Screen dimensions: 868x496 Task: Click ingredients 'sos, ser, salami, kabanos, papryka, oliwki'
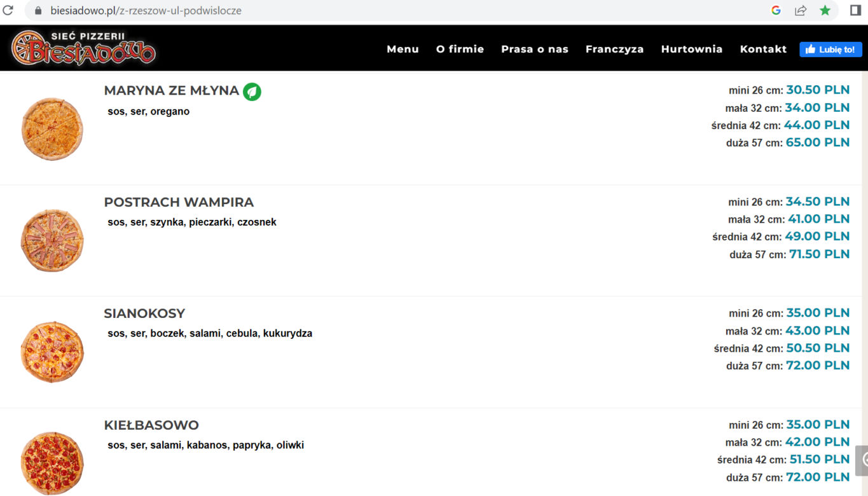click(x=206, y=445)
